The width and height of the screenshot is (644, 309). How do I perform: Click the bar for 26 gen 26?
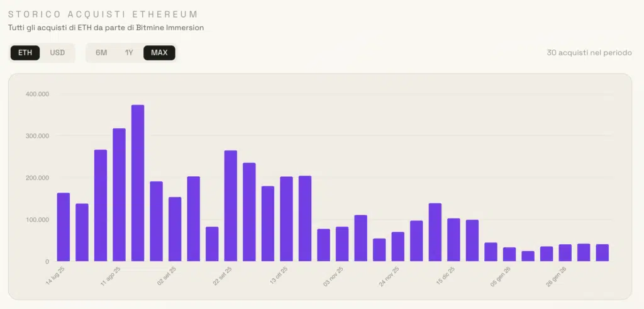[565, 253]
